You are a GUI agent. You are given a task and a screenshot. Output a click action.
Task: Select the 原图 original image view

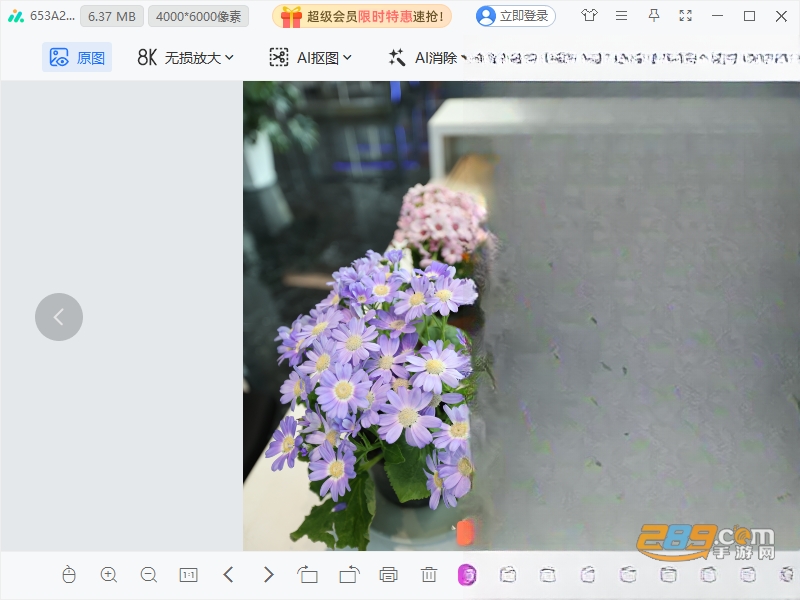pyautogui.click(x=77, y=57)
